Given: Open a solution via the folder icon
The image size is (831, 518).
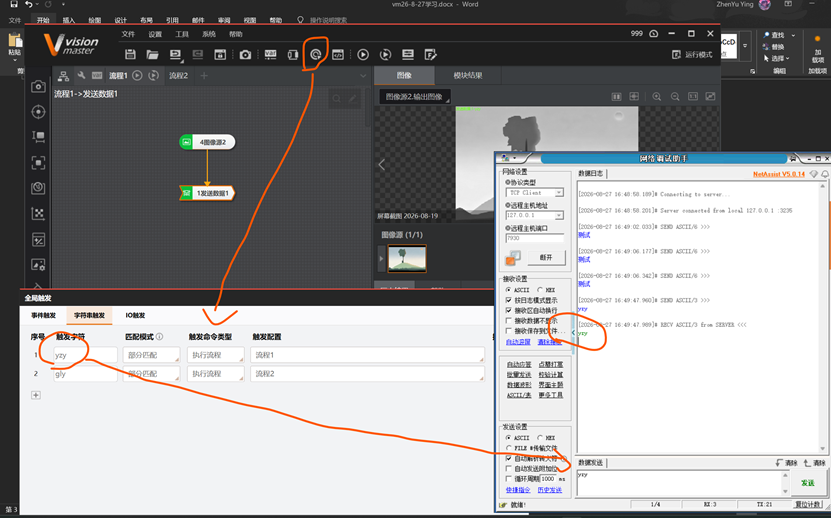Looking at the screenshot, I should [x=153, y=55].
